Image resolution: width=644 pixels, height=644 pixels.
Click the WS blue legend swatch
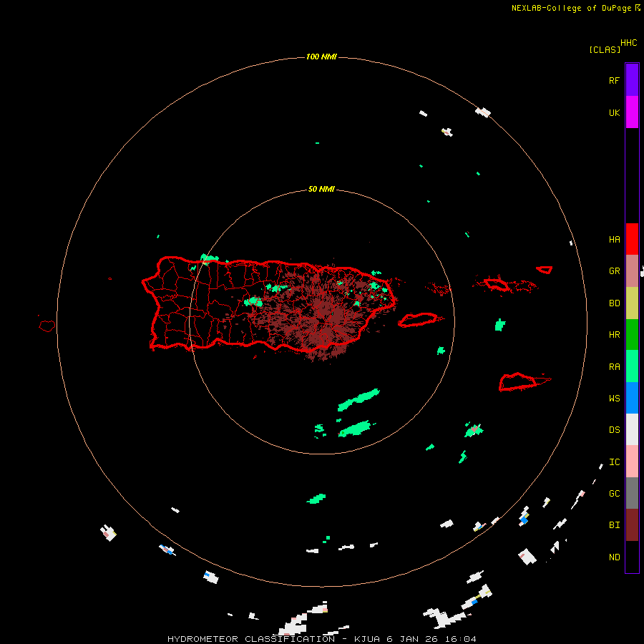(x=632, y=398)
